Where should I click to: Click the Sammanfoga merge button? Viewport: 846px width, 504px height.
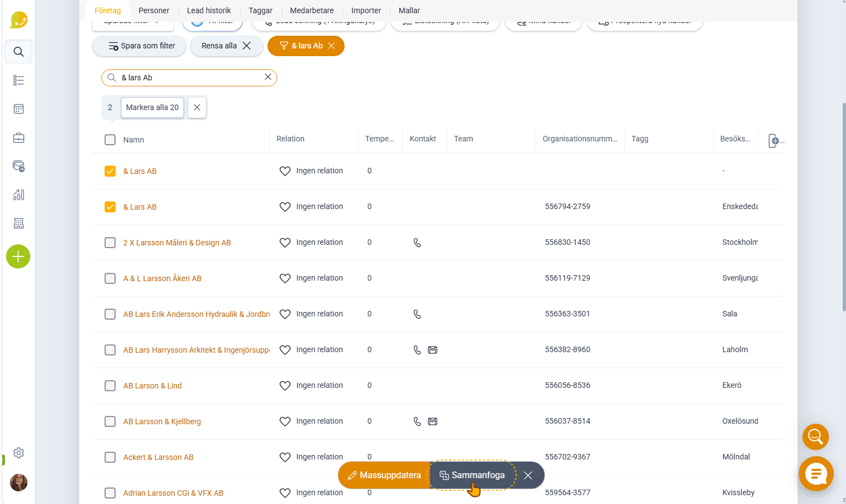[x=472, y=475]
